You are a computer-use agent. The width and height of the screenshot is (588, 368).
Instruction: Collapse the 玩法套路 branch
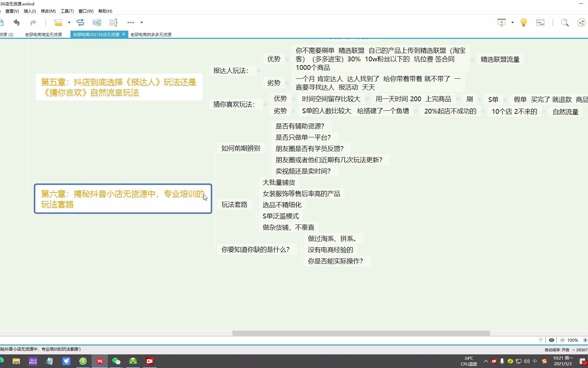pos(254,204)
